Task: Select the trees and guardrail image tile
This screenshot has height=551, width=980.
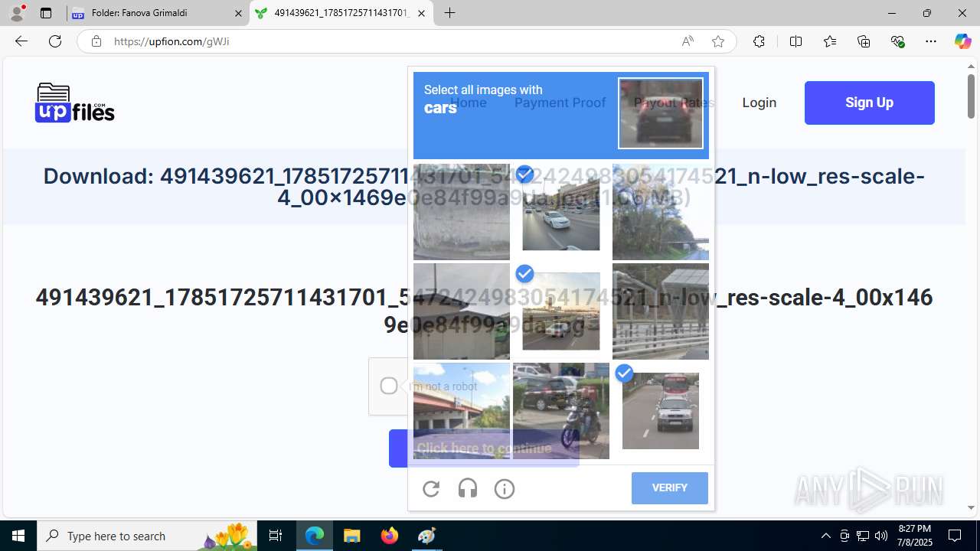Action: 661,212
